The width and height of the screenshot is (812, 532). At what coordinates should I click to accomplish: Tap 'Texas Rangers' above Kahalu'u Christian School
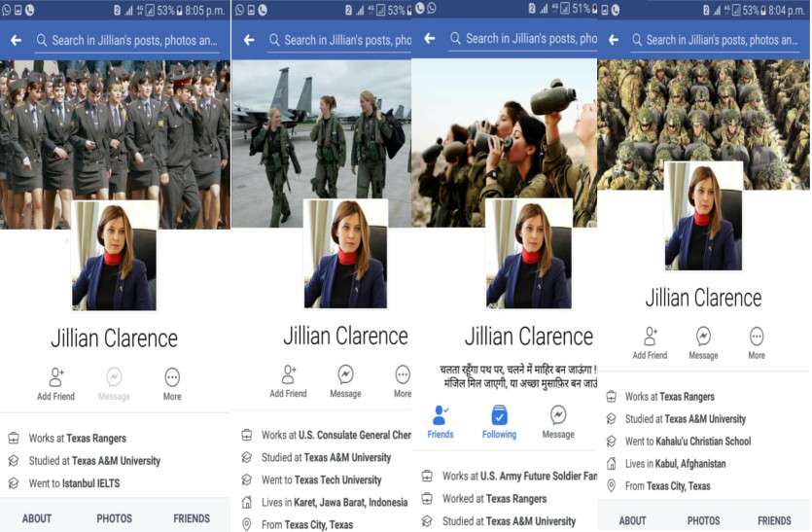[x=687, y=397]
